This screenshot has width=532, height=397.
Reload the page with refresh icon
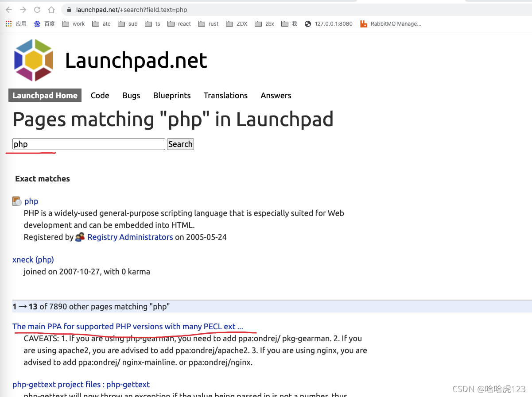37,10
